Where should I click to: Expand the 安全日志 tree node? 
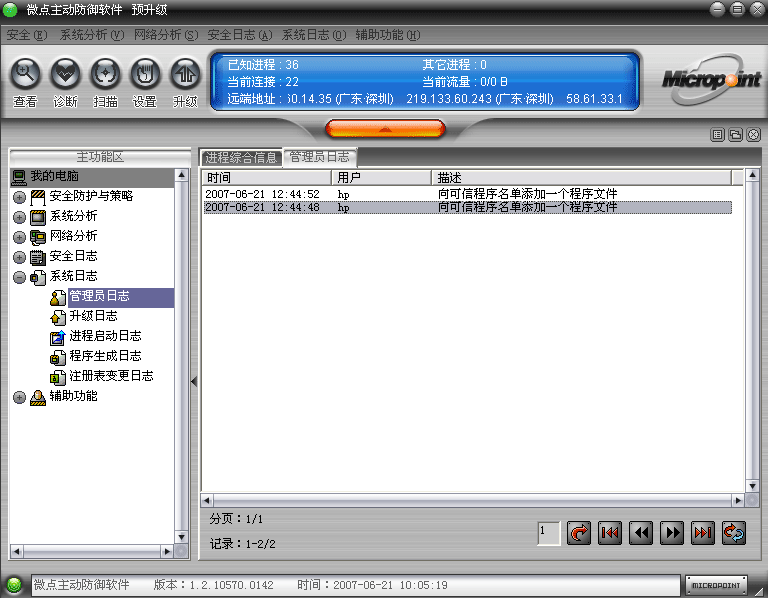click(x=19, y=258)
